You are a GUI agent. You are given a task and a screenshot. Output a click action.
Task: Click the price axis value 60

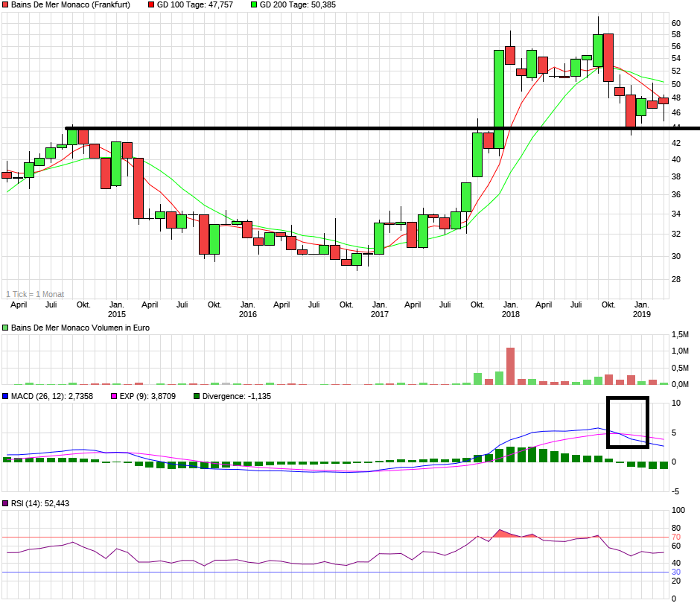click(676, 23)
